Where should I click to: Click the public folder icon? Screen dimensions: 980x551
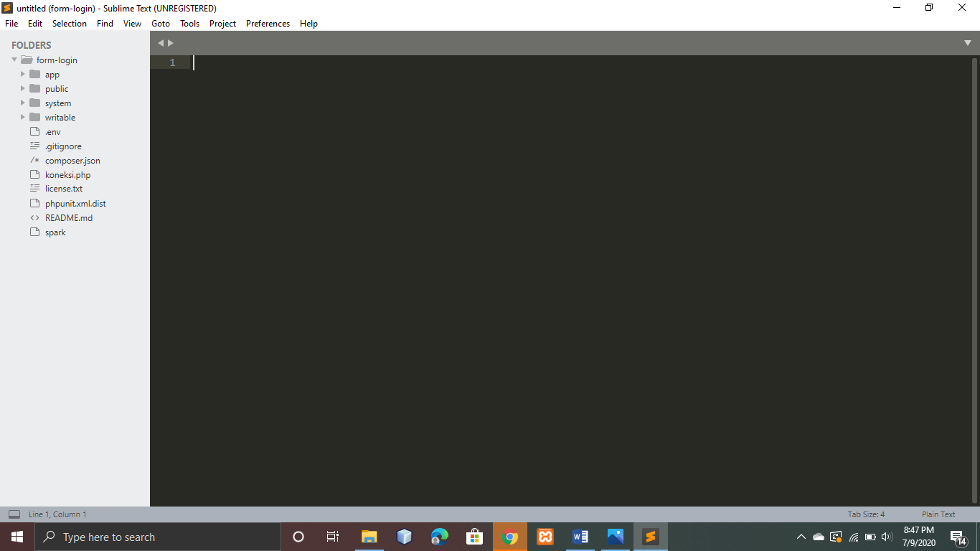[x=34, y=88]
